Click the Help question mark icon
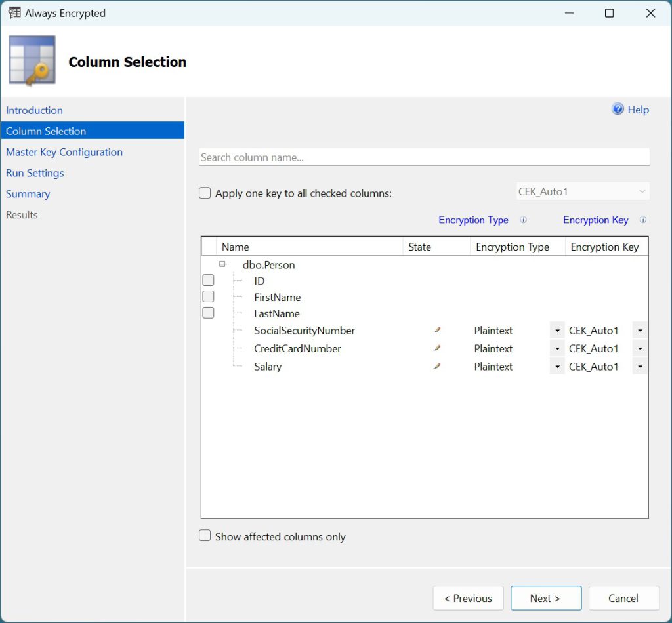The height and width of the screenshot is (623, 672). click(x=618, y=110)
